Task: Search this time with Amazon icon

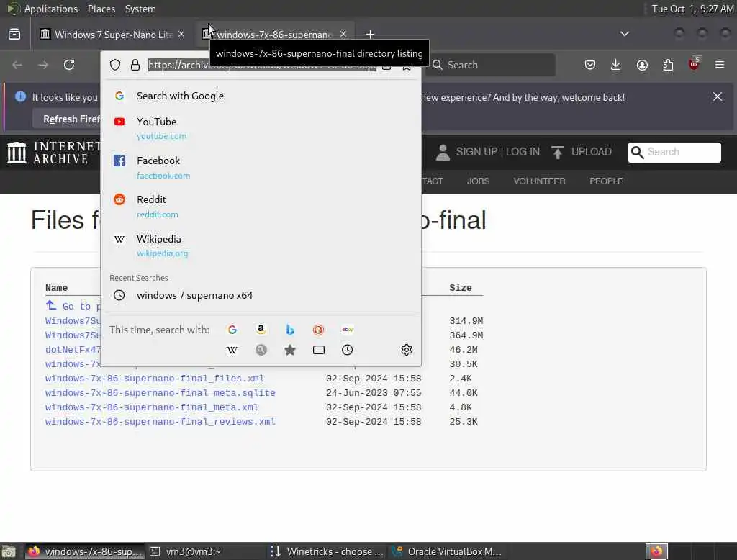Action: click(x=261, y=330)
